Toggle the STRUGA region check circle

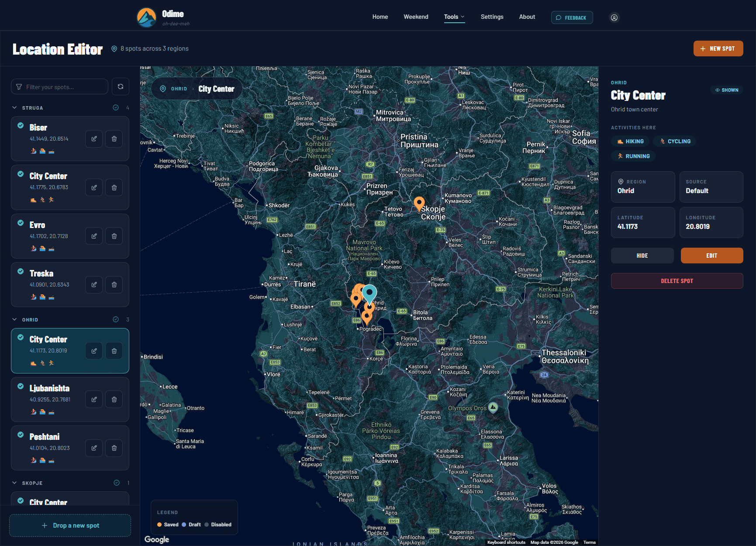coord(116,107)
